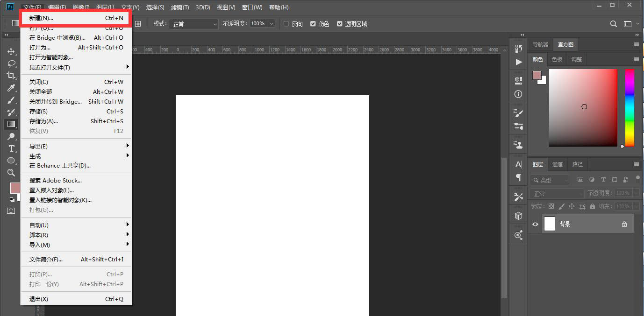Image resolution: width=644 pixels, height=316 pixels.
Task: Filter layers by smart object icon
Action: pos(625,179)
